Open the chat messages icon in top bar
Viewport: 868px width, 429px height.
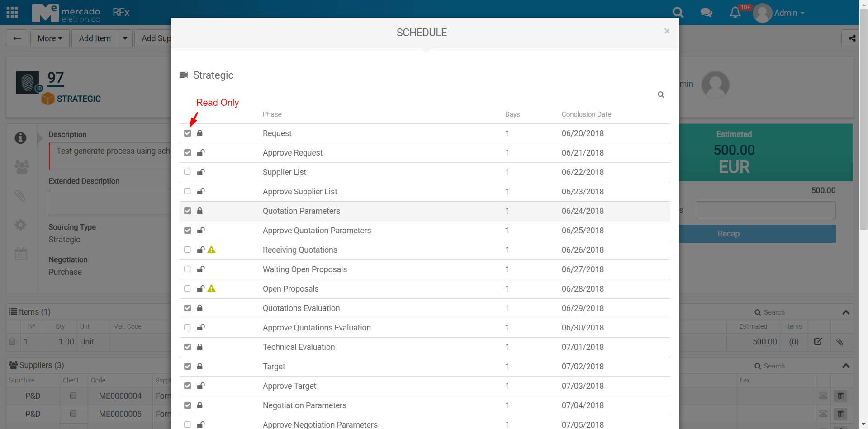[x=706, y=13]
